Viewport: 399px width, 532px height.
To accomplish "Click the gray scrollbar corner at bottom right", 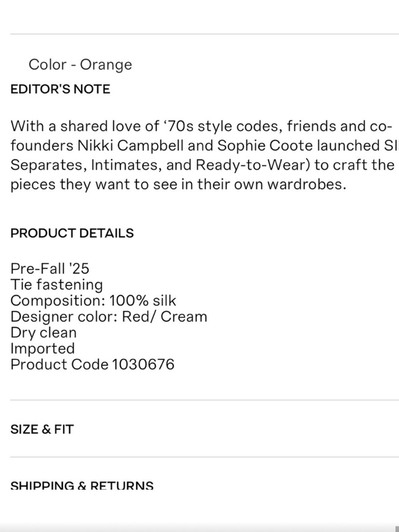I will point(397,529).
